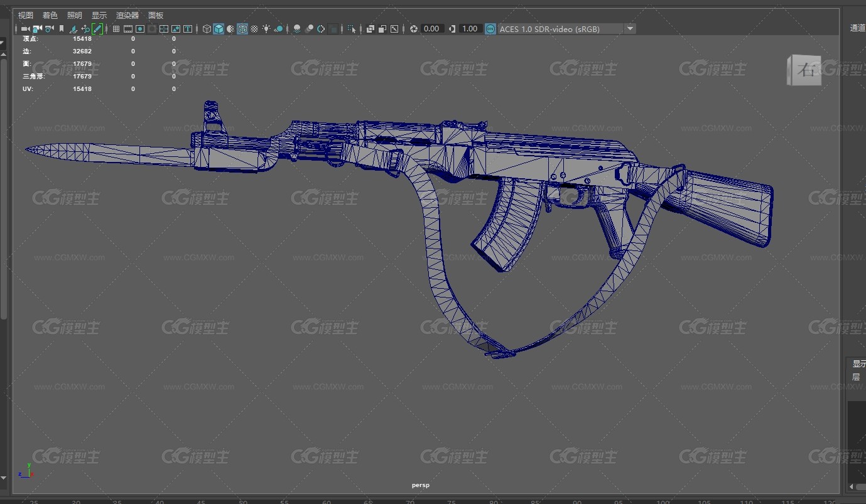Toggle X-Ray Joints icon
Screen dimensions: 866x504
tap(394, 29)
